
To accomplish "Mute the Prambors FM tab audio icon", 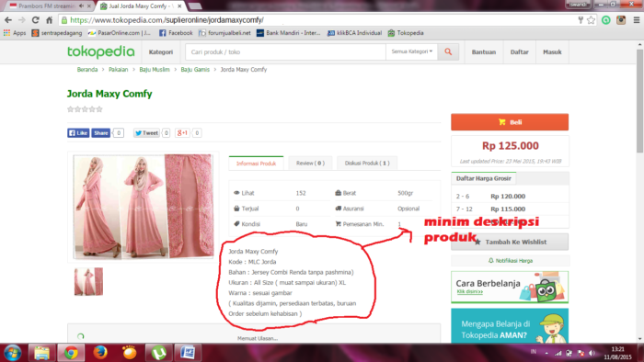I will pos(81,6).
